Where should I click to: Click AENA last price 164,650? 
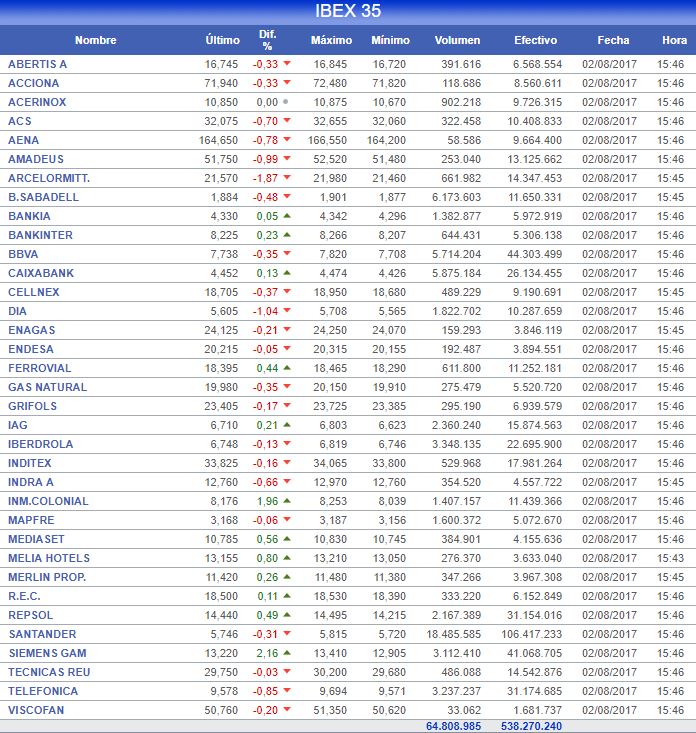point(218,140)
